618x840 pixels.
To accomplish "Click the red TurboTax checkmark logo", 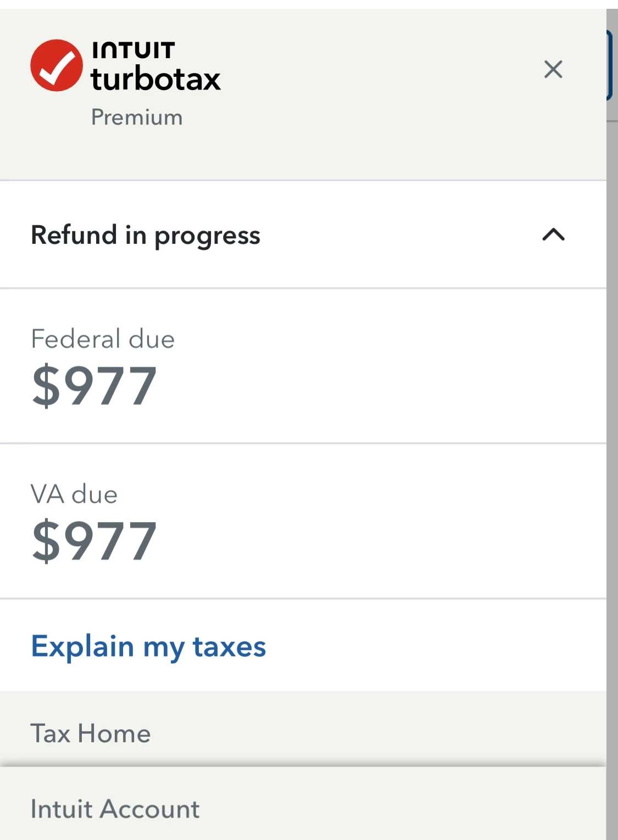I will [56, 65].
